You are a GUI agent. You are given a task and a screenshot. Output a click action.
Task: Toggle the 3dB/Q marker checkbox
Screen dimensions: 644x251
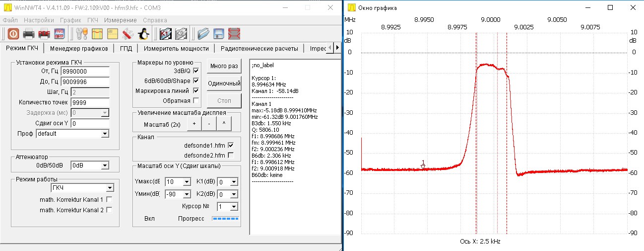click(195, 71)
